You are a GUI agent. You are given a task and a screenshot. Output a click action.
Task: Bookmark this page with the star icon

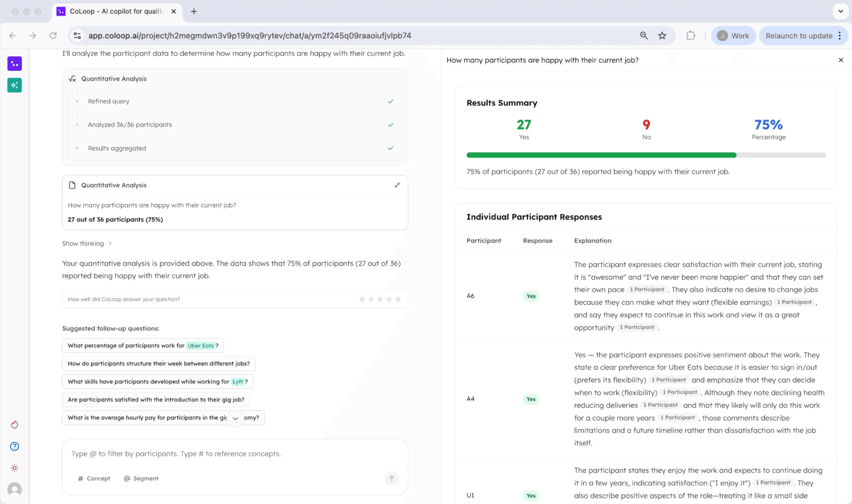[x=662, y=36]
